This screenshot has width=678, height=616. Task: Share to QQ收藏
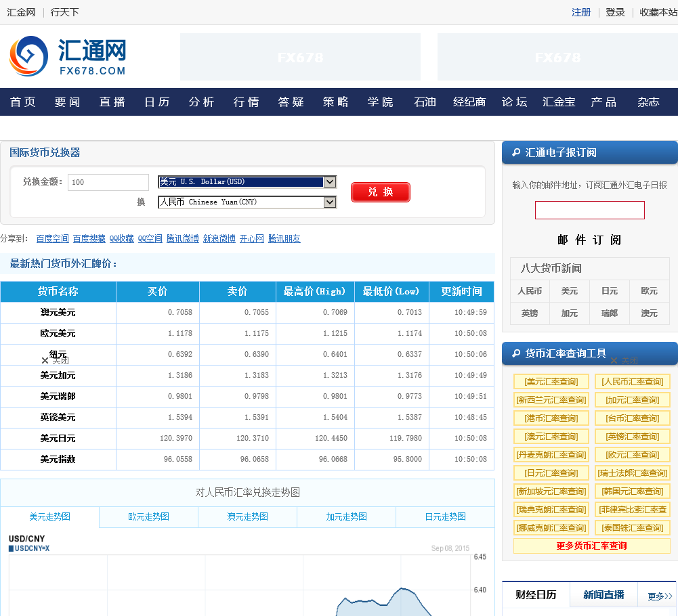pos(121,239)
